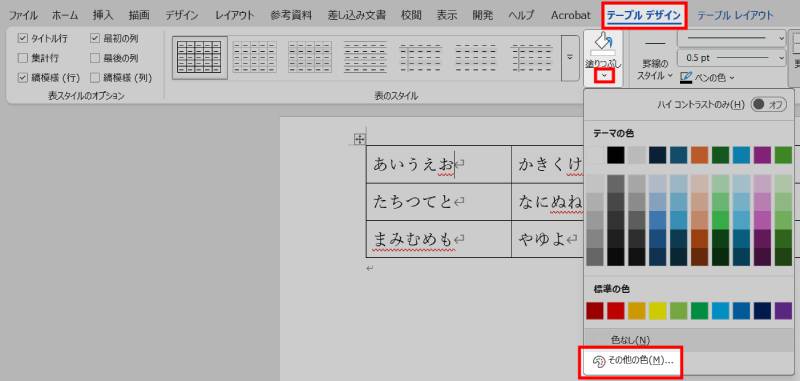Switch to the 開発 tab
The height and width of the screenshot is (381, 800).
(483, 15)
